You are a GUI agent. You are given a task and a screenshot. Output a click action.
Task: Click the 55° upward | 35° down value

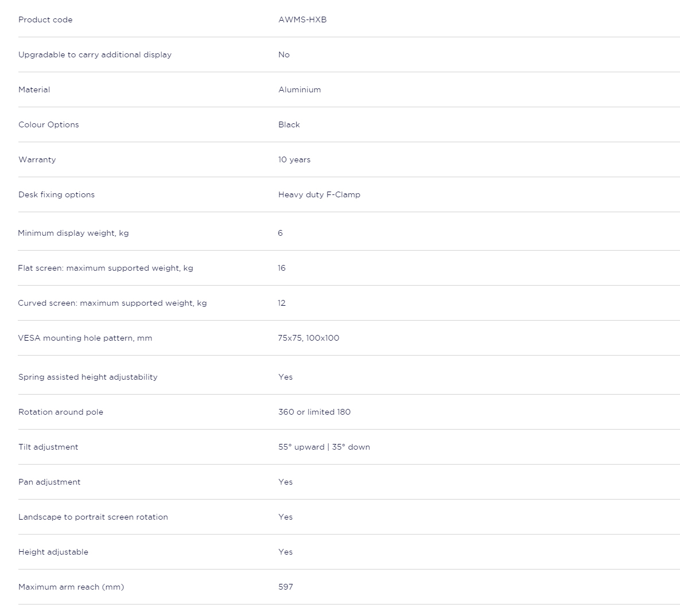(x=324, y=447)
